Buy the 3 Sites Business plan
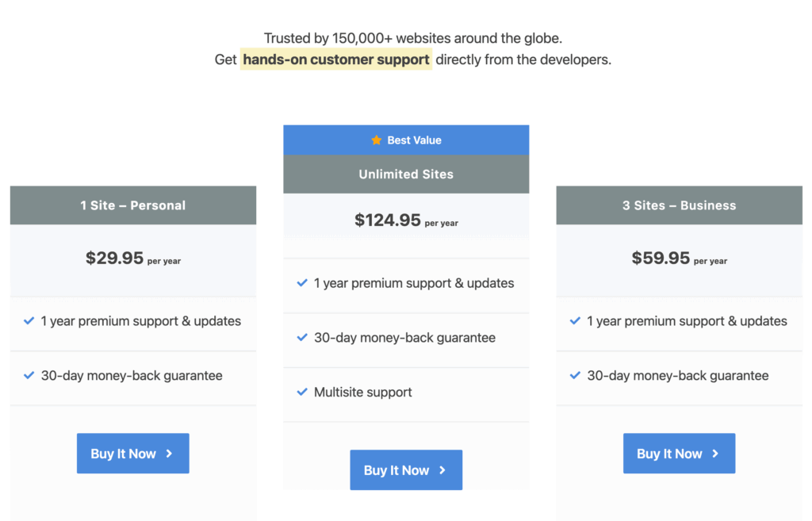The image size is (812, 521). pyautogui.click(x=679, y=454)
